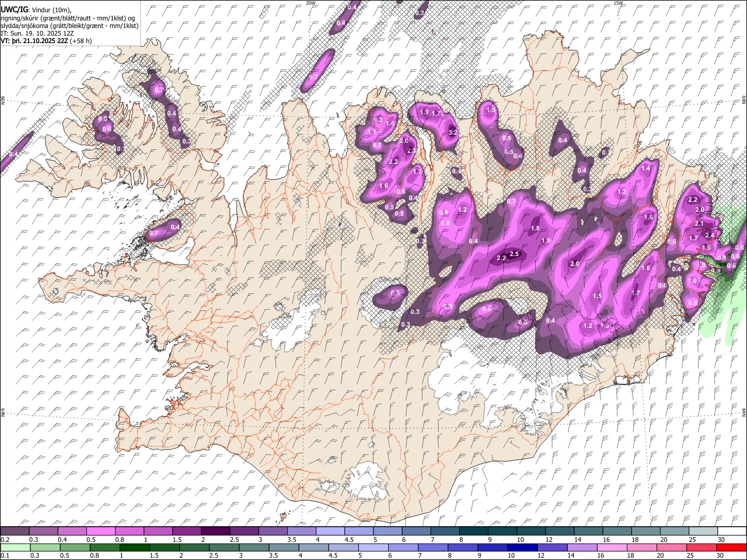This screenshot has height=560, width=747.
Task: Click the 'UWC/IG' title text
Action: click(15, 10)
